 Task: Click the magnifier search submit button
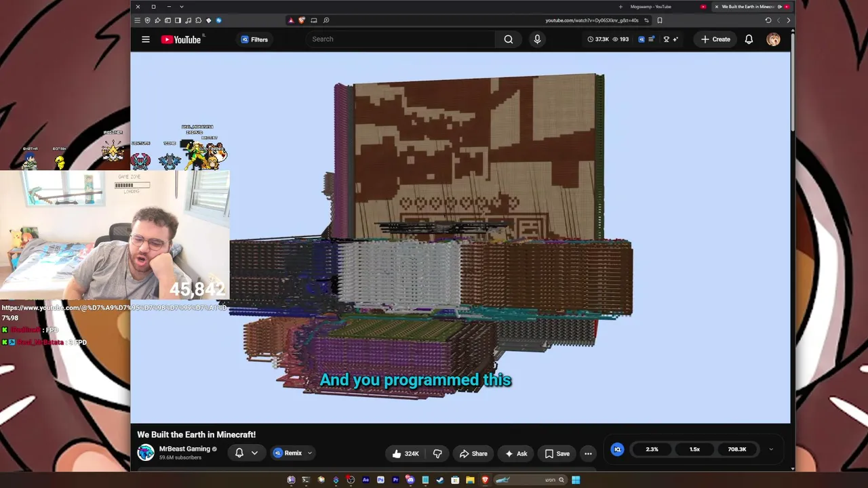pos(509,39)
